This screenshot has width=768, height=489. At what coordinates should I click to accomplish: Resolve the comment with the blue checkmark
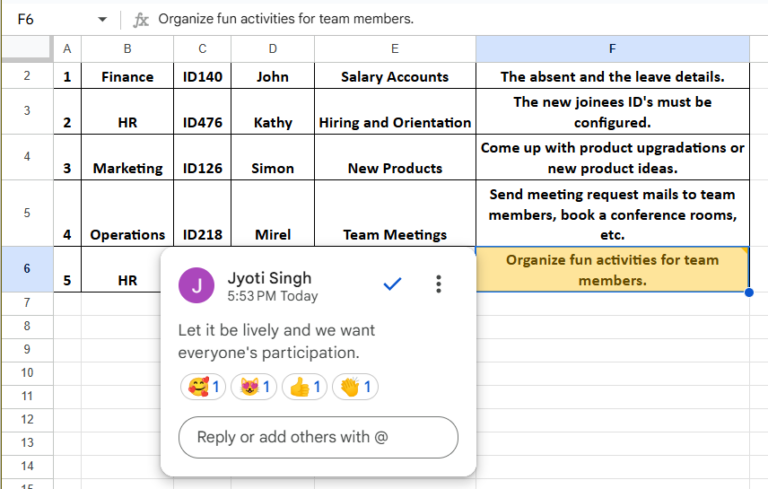392,284
